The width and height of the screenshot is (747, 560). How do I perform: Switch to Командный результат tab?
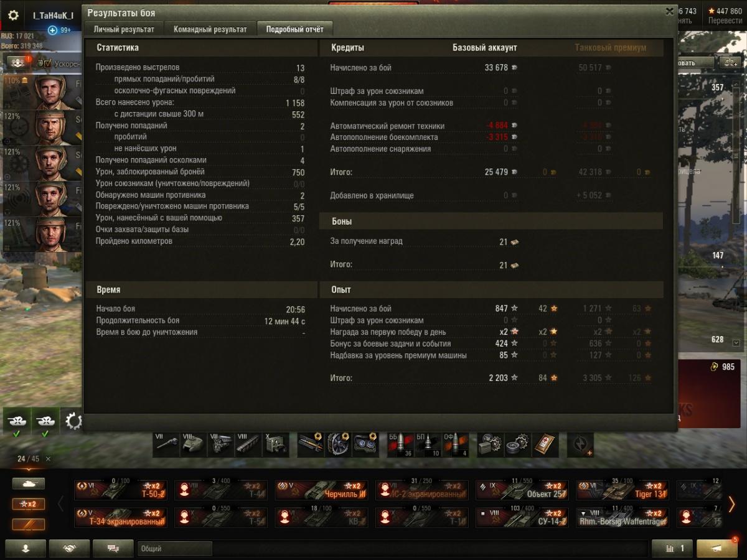(x=210, y=29)
